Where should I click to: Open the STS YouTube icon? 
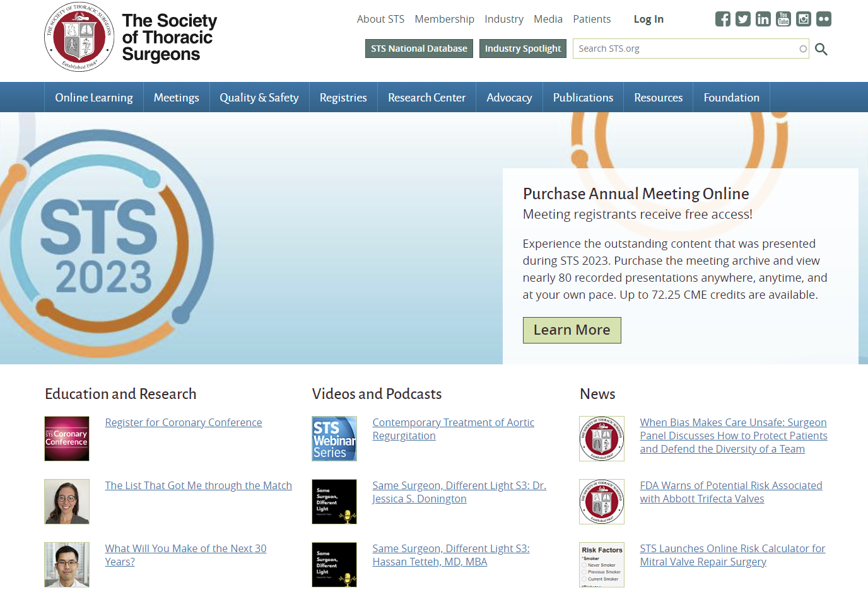[x=783, y=19]
